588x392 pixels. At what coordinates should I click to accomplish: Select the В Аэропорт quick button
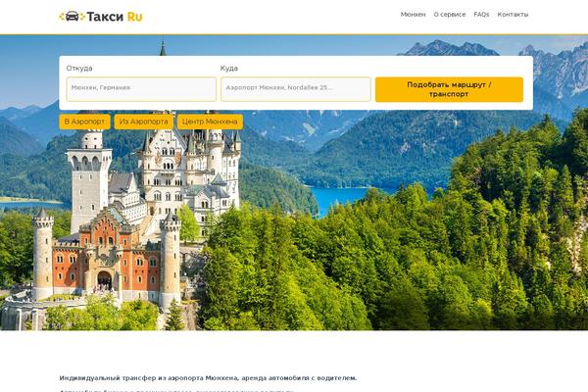[84, 122]
